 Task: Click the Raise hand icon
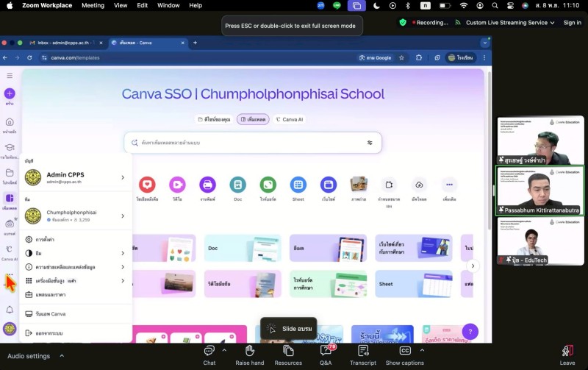[x=250, y=352]
